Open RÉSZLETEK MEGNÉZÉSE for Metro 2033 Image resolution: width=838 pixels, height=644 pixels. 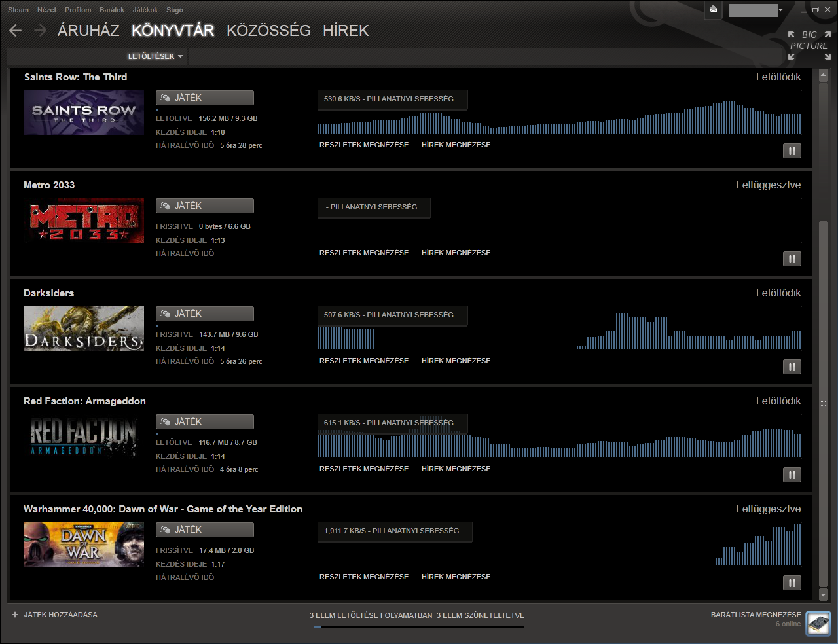click(x=364, y=253)
